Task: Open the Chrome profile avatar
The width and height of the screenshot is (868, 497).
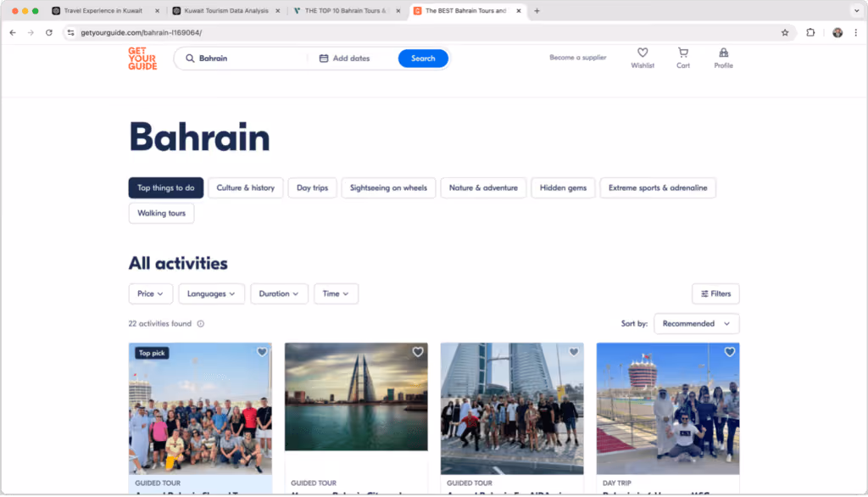Action: point(837,33)
